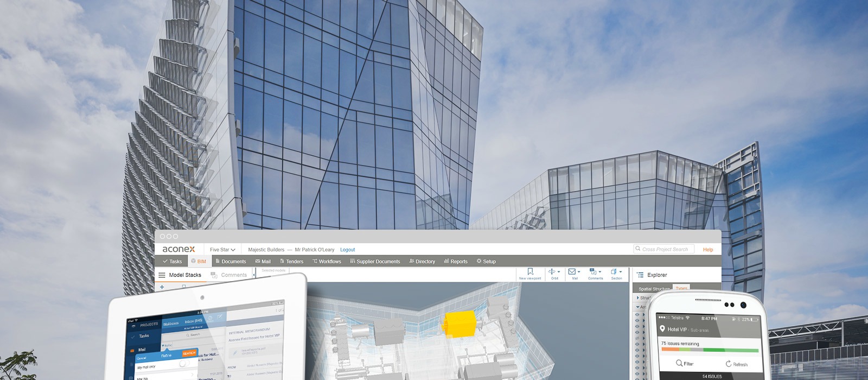The width and height of the screenshot is (868, 380).
Task: Open the Reports menu
Action: [456, 261]
